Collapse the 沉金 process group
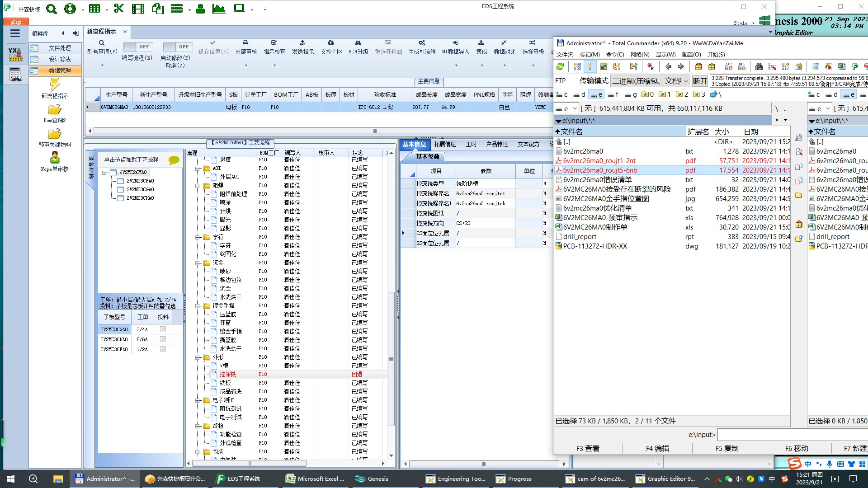 coord(198,263)
